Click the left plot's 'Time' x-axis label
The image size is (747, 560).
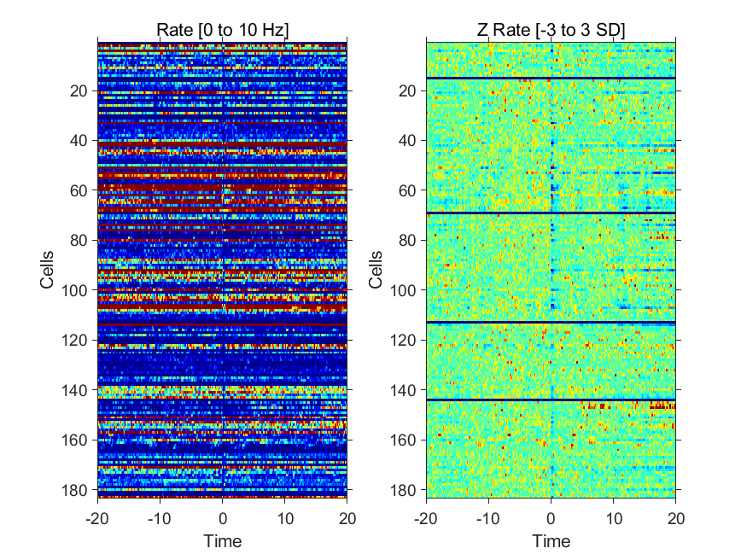pyautogui.click(x=223, y=541)
